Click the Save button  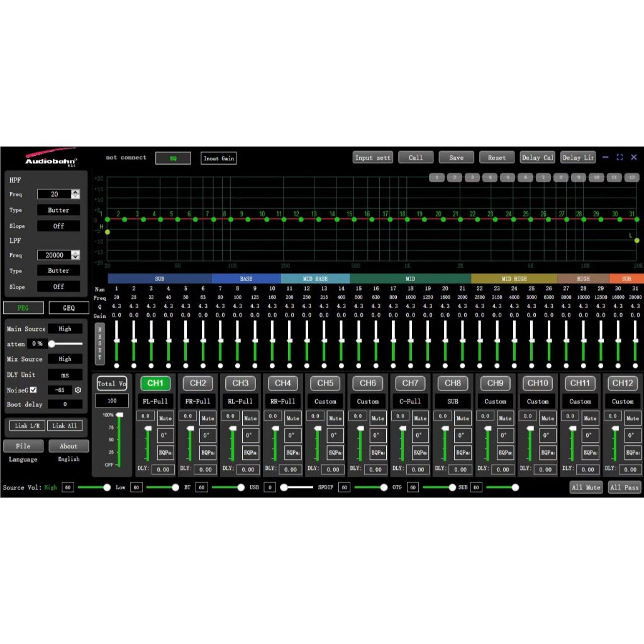point(456,158)
